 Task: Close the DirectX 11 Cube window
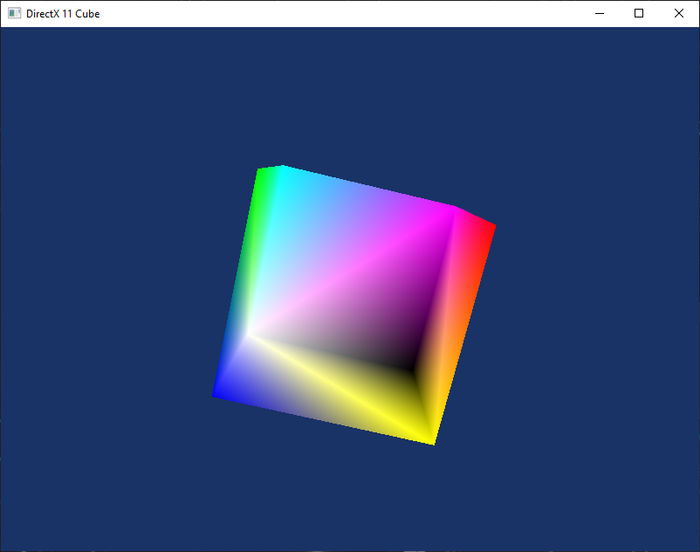679,13
